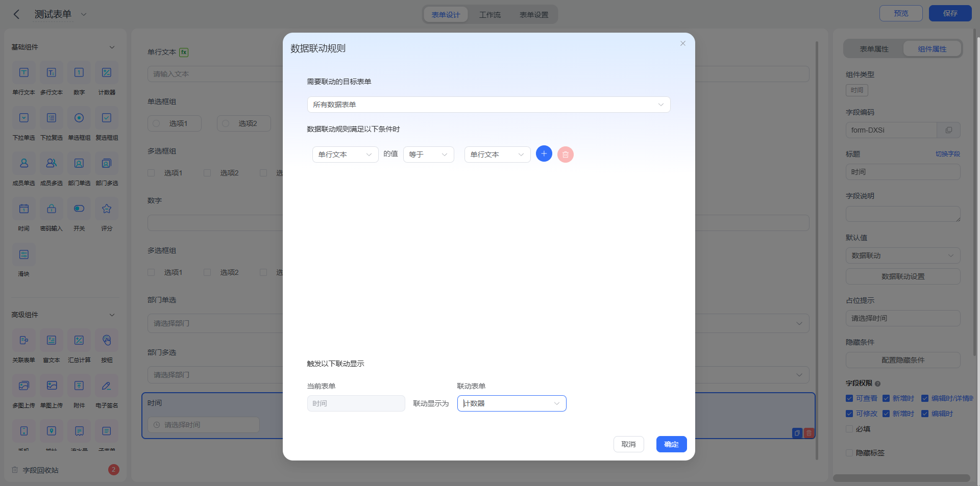This screenshot has height=486, width=980.
Task: Click the 确定 button in the dialog
Action: 671,444
